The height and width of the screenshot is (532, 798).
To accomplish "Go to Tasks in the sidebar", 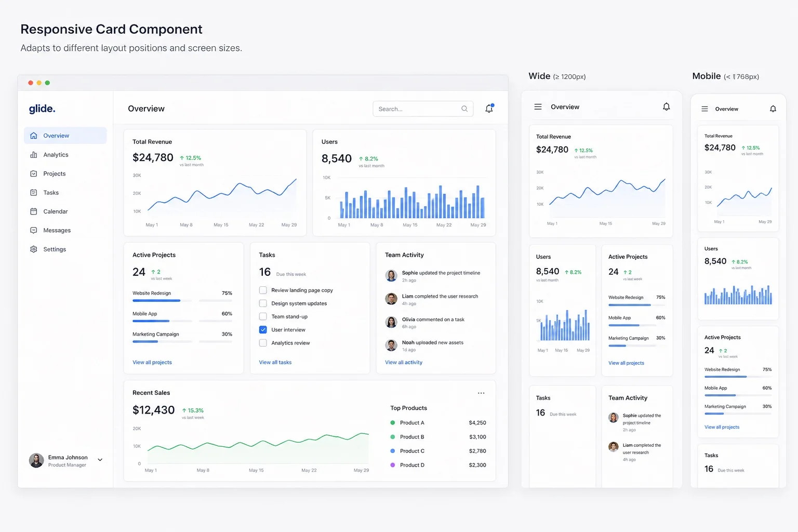I will [x=65, y=193].
